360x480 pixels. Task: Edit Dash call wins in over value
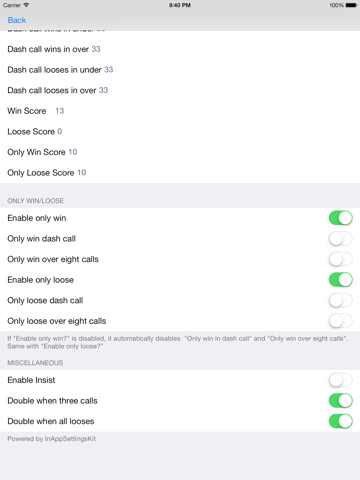pos(96,49)
